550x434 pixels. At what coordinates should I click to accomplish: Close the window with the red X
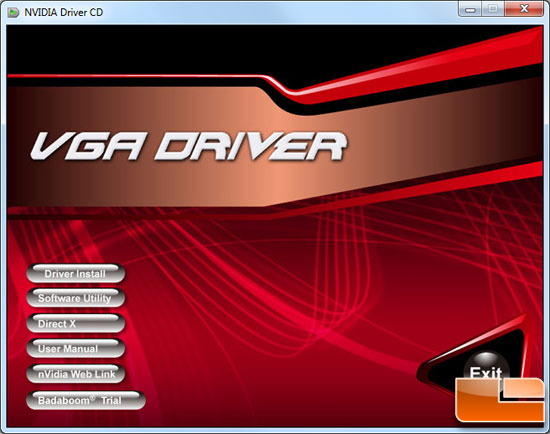(524, 9)
